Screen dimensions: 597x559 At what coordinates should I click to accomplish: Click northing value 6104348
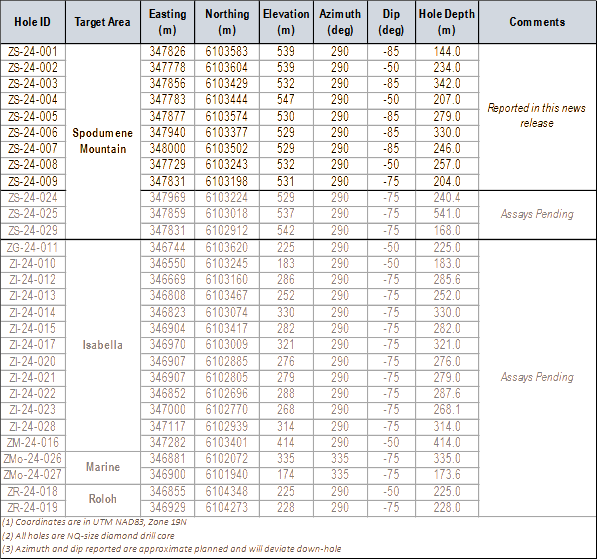tap(227, 491)
